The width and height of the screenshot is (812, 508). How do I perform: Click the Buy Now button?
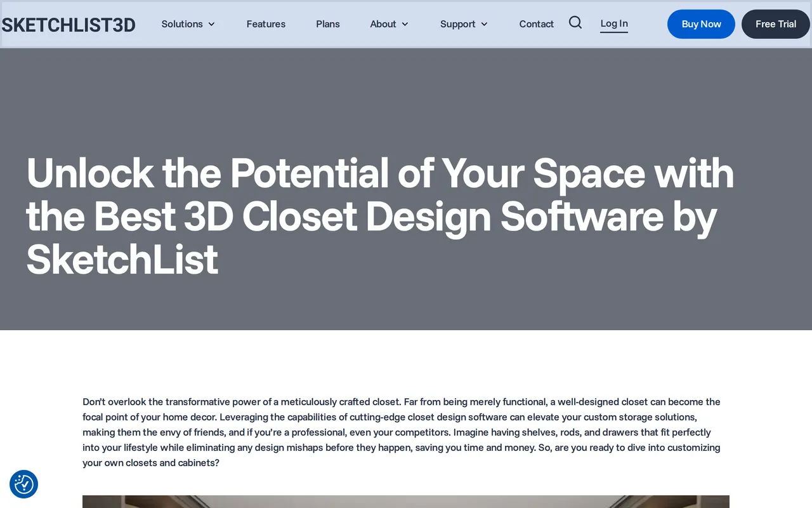pos(701,24)
